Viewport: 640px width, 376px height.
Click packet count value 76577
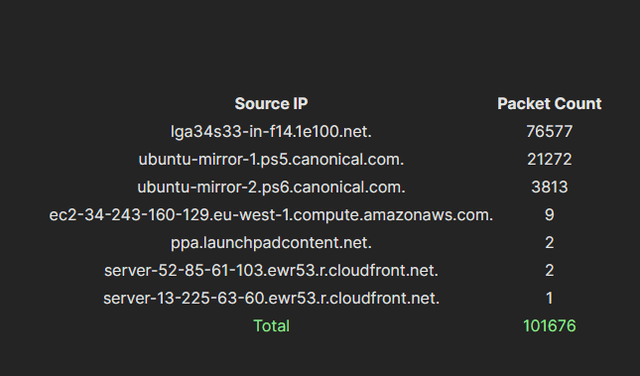(x=549, y=131)
